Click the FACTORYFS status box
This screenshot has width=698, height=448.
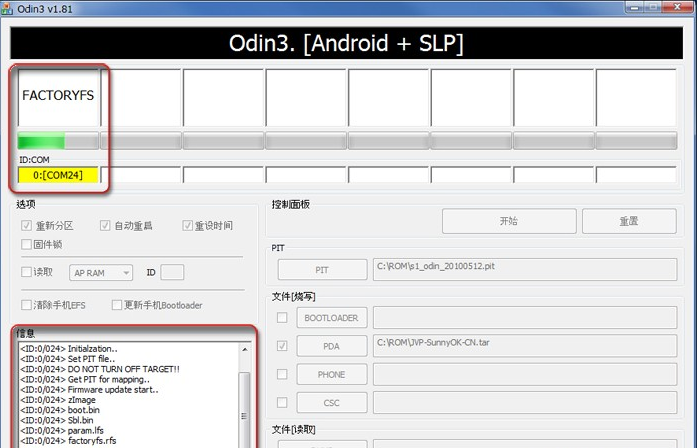coord(58,97)
